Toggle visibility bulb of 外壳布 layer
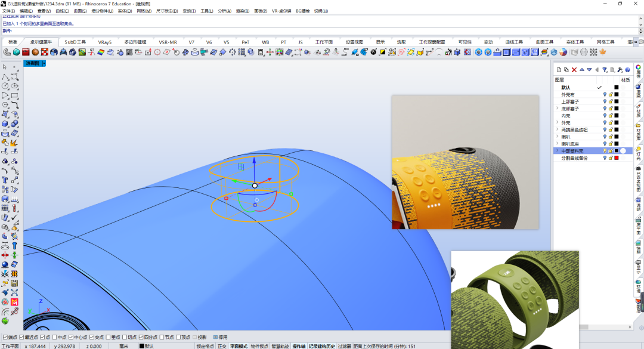The width and height of the screenshot is (644, 349). (605, 94)
